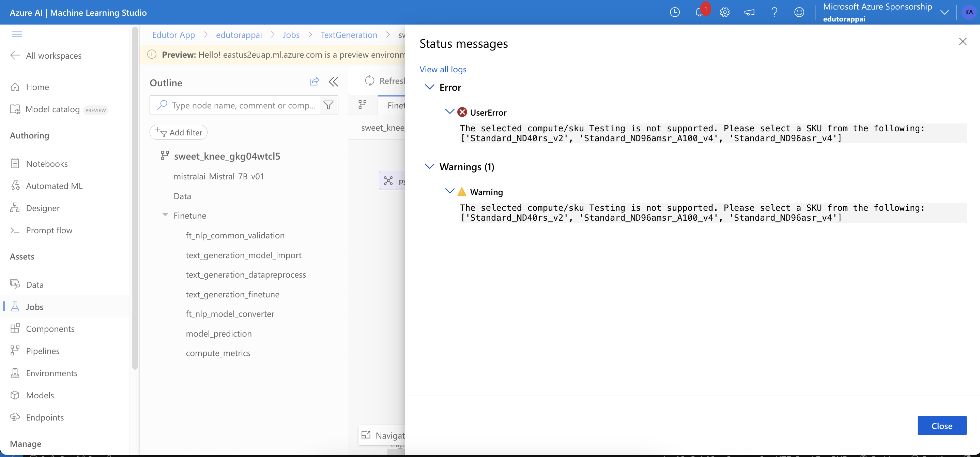980x457 pixels.
Task: Select ft_nlp_model_converter node
Action: pos(230,313)
